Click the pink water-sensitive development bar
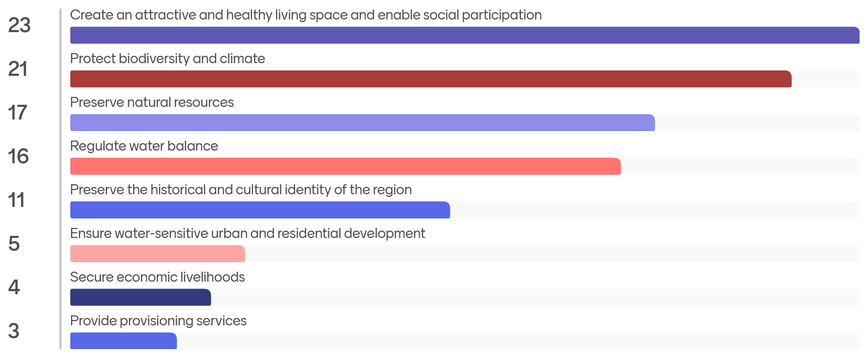Image resolution: width=868 pixels, height=358 pixels. click(x=157, y=254)
